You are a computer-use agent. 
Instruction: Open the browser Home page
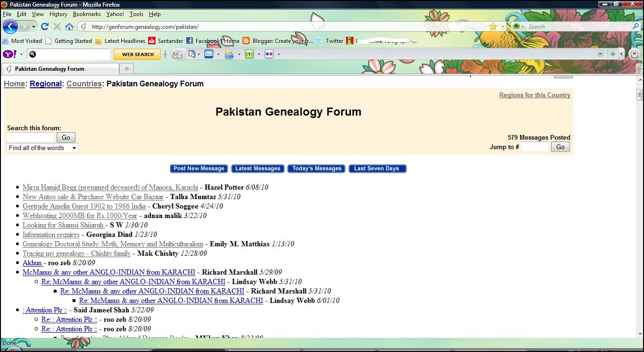[x=69, y=26]
